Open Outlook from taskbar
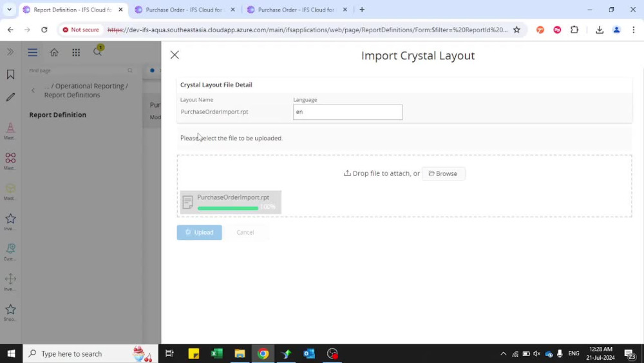The height and width of the screenshot is (363, 644). [309, 353]
